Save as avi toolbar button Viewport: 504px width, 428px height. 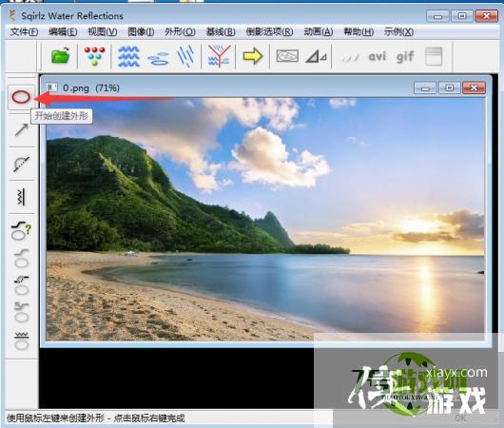click(x=377, y=57)
